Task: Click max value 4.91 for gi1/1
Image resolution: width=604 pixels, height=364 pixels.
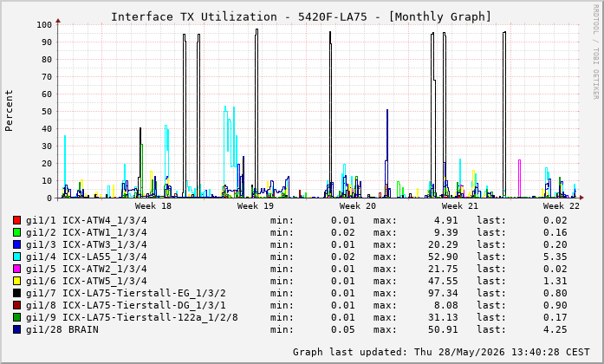Action: point(445,221)
